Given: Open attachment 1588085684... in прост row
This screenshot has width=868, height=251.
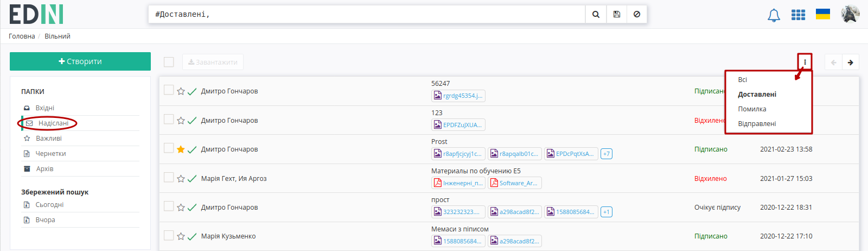Looking at the screenshot, I should point(571,212).
